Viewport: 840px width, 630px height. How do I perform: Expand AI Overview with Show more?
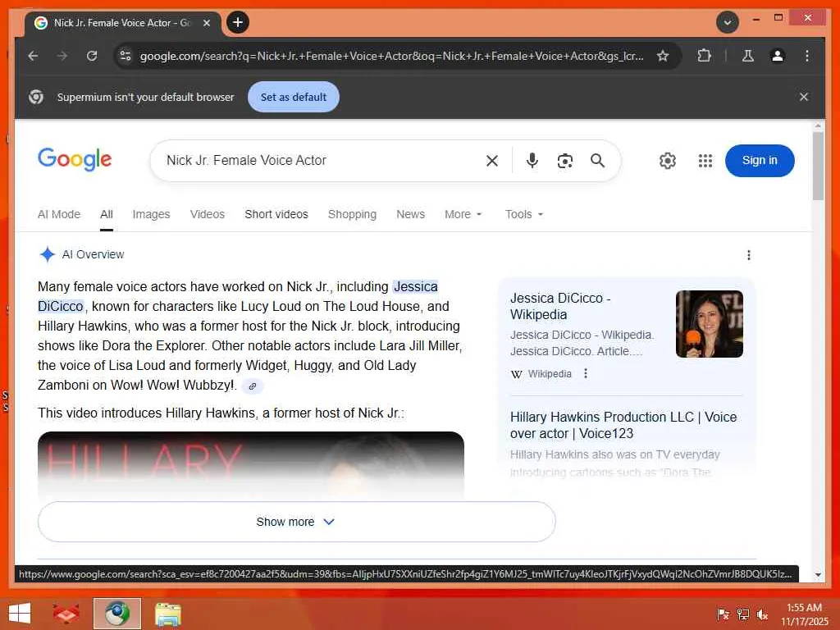(x=297, y=522)
